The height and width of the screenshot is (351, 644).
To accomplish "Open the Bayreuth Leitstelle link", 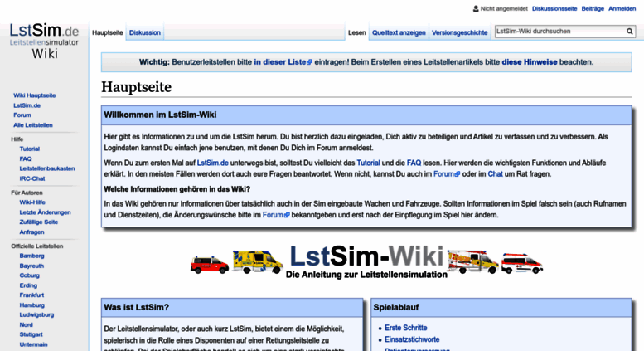I will click(x=31, y=266).
